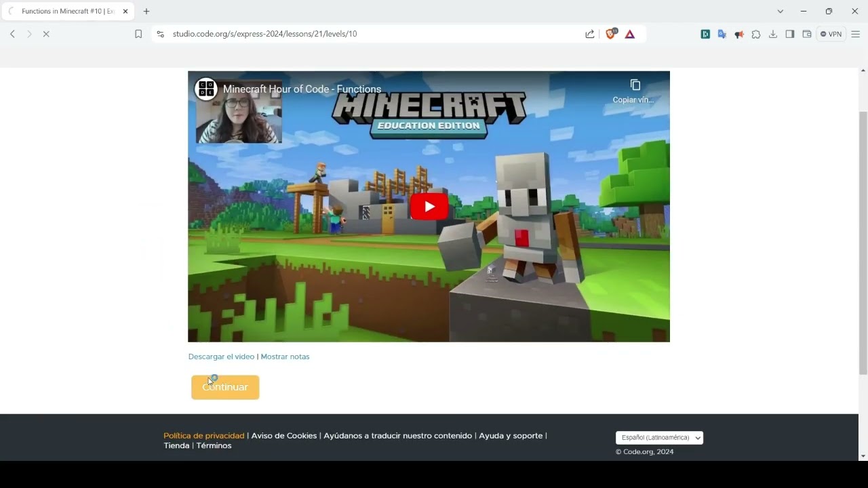The image size is (868, 488).
Task: Close the Functions in Minecraft #10 tab
Action: point(125,12)
